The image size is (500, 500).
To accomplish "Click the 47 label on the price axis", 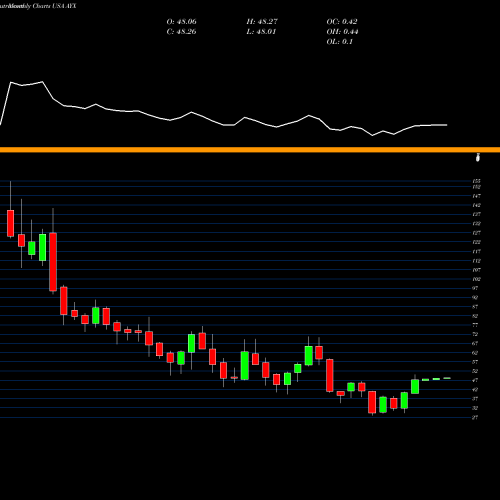I will 475,380.
